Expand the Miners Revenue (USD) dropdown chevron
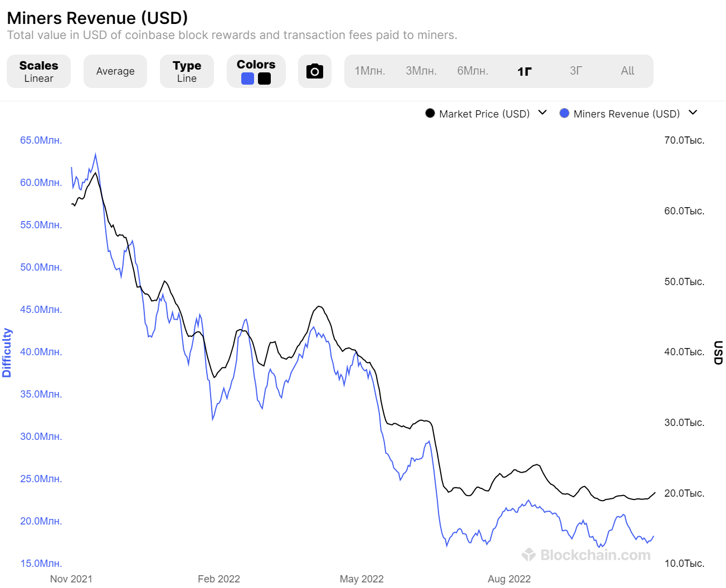This screenshot has width=726, height=588. pyautogui.click(x=693, y=113)
